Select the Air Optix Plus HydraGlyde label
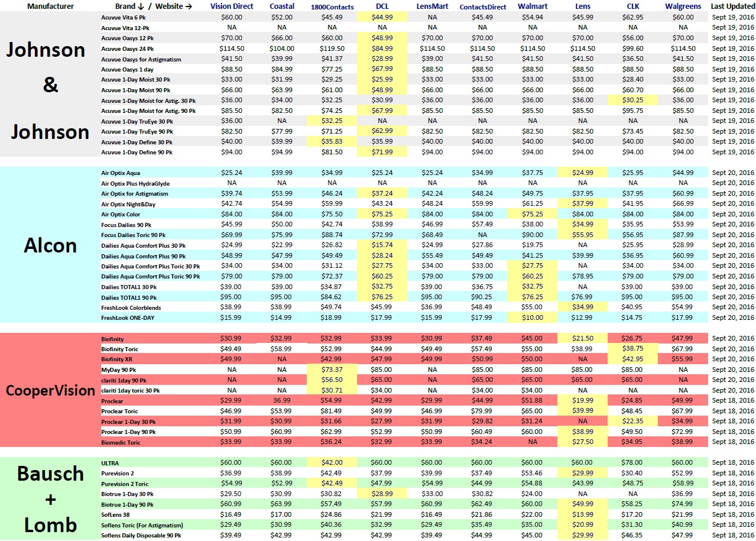The image size is (756, 541). point(134,183)
